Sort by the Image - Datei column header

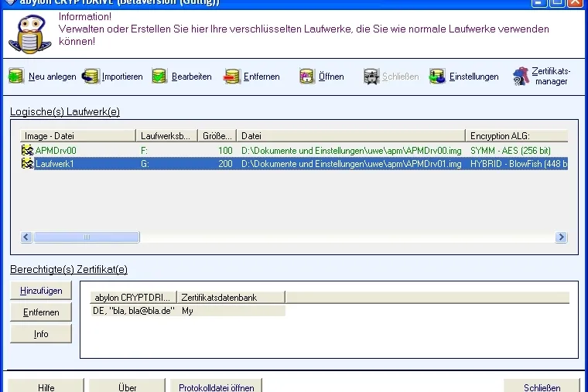pos(77,135)
